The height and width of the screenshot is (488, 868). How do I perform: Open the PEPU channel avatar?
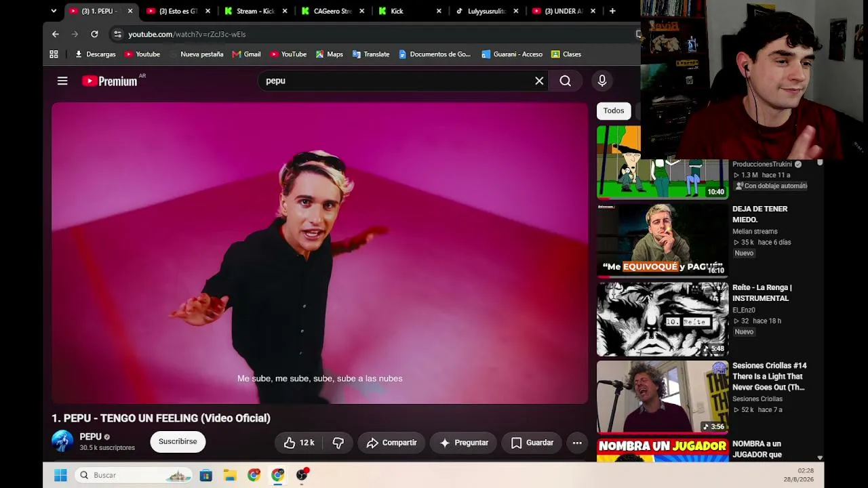click(62, 441)
